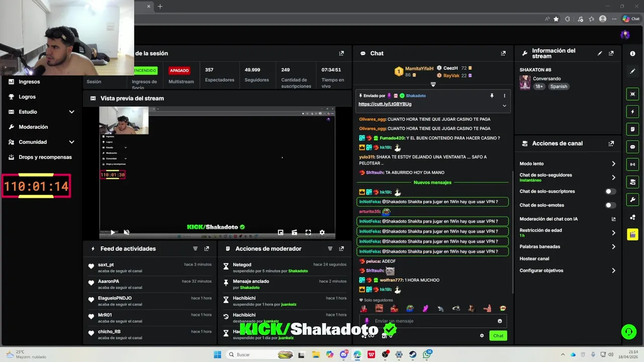Screen dimensions: 644x362
Task: Open stream preview settings gear
Action: pos(322,232)
